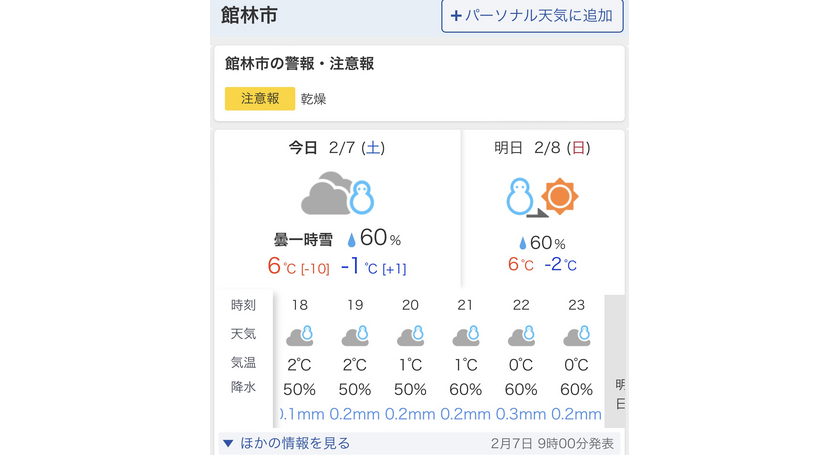Click the 19 o'clock weather icon

point(355,335)
